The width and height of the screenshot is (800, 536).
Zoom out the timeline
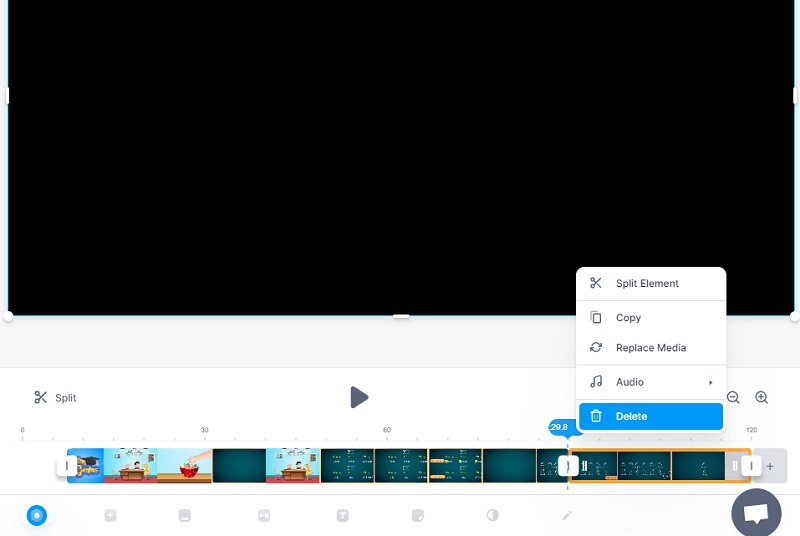click(733, 397)
